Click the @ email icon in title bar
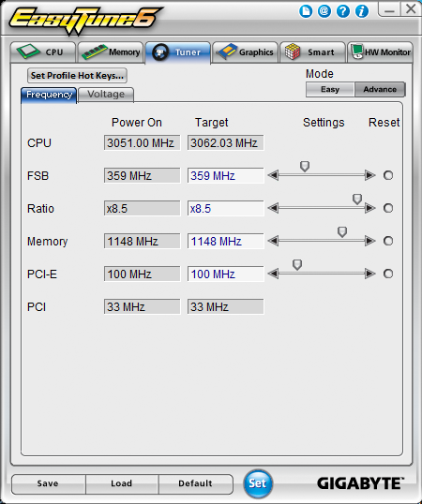422x504 pixels. click(x=324, y=11)
